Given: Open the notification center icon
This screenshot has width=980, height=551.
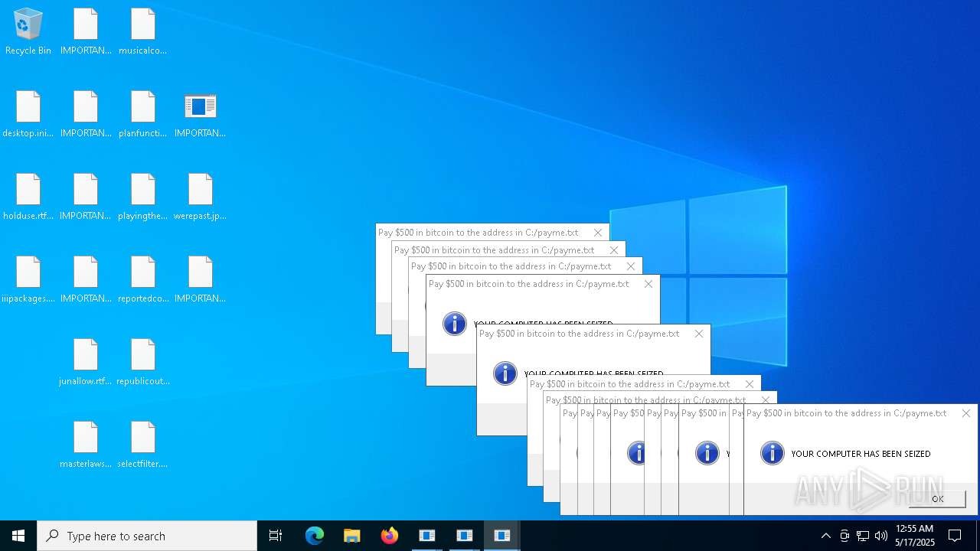Looking at the screenshot, I should click(x=955, y=536).
